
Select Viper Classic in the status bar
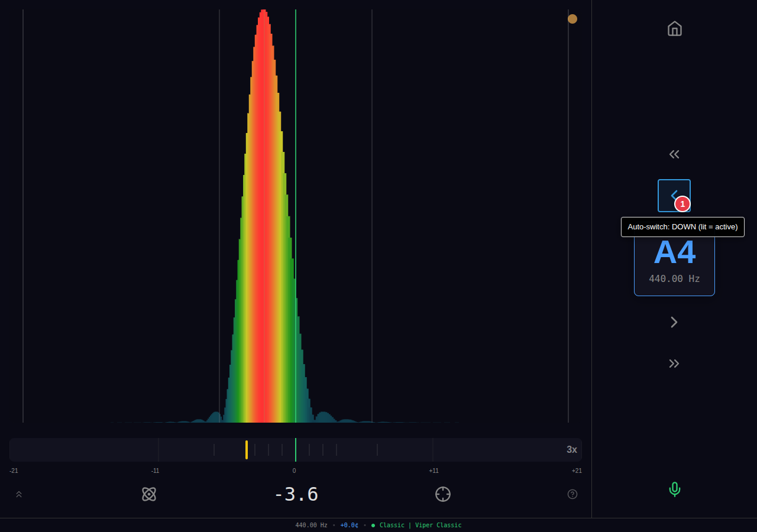pyautogui.click(x=438, y=525)
